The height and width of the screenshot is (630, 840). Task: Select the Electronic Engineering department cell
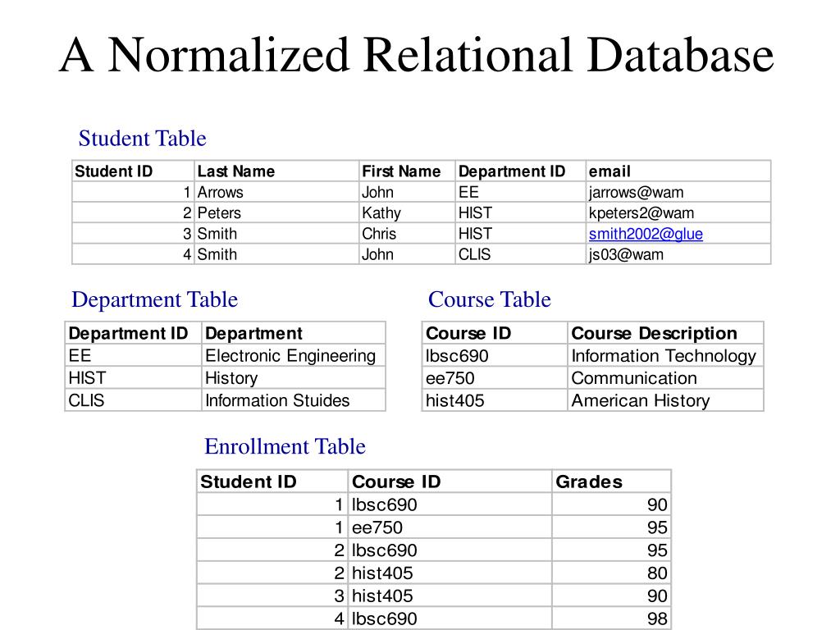294,356
